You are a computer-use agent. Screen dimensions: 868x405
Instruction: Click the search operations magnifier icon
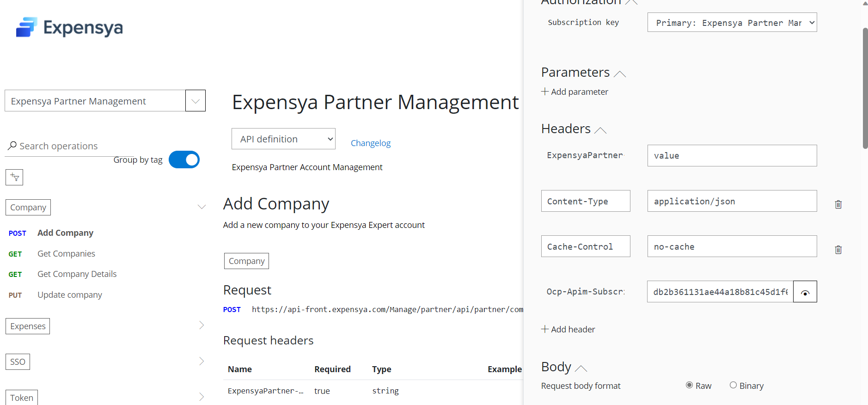click(x=12, y=146)
